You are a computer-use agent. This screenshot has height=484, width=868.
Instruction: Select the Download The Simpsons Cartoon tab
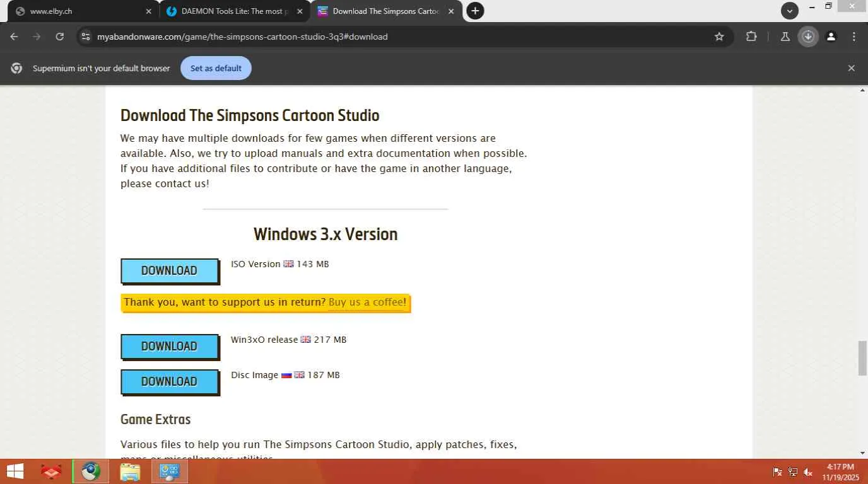386,11
